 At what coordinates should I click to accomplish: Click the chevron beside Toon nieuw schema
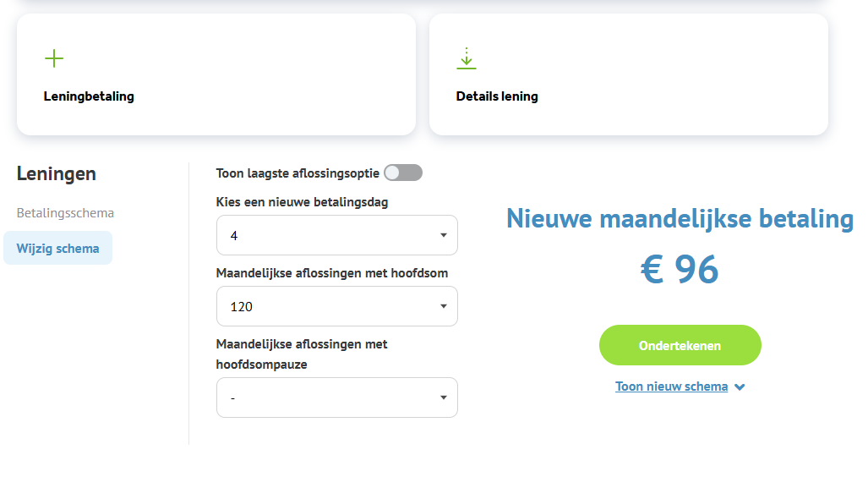coord(740,387)
